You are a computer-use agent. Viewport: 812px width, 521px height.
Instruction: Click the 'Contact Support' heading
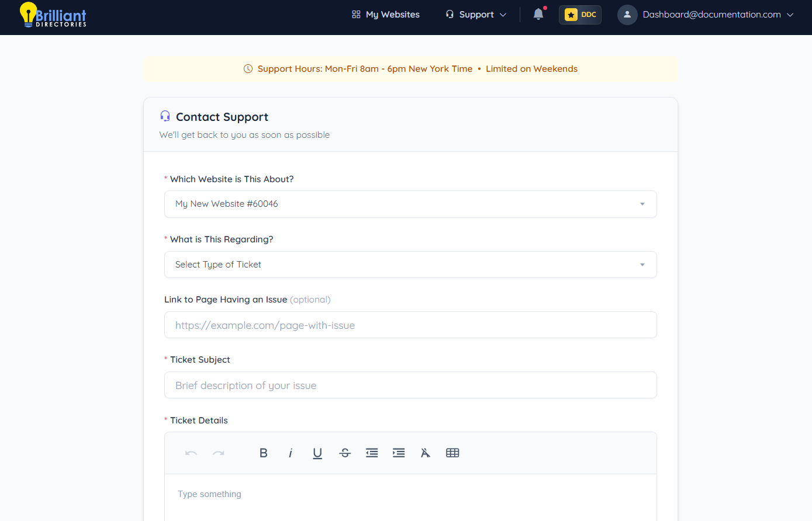point(222,117)
